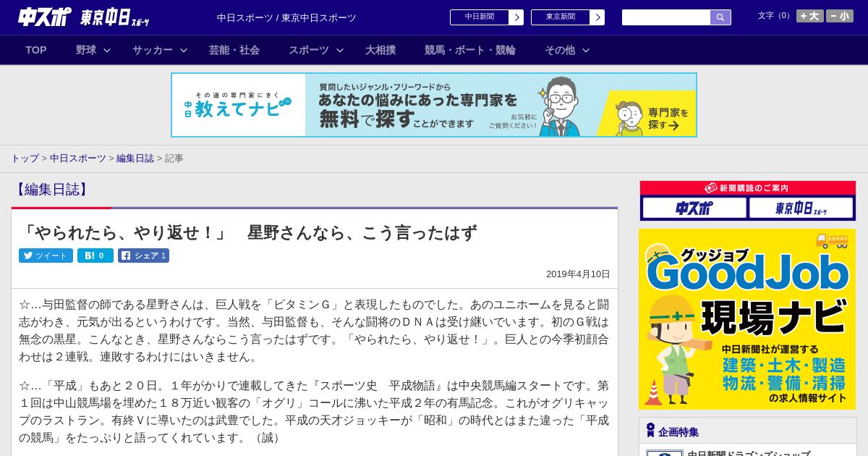Screen dimensions: 868x456
Task: Open 芸能・社会 navigation item
Action: [234, 50]
